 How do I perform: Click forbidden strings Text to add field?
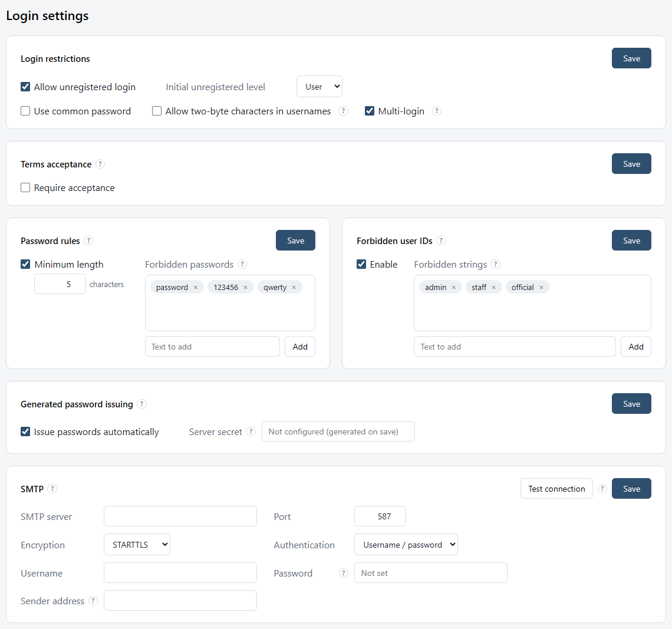[x=515, y=346]
